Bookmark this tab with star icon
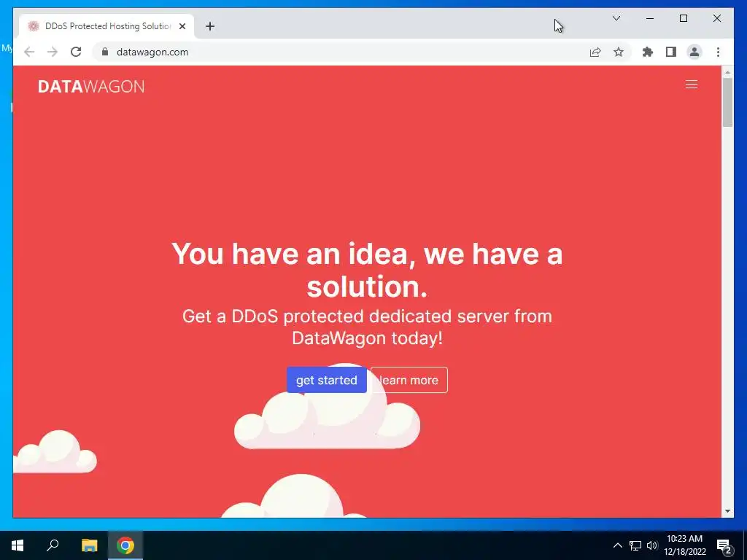 coord(619,52)
